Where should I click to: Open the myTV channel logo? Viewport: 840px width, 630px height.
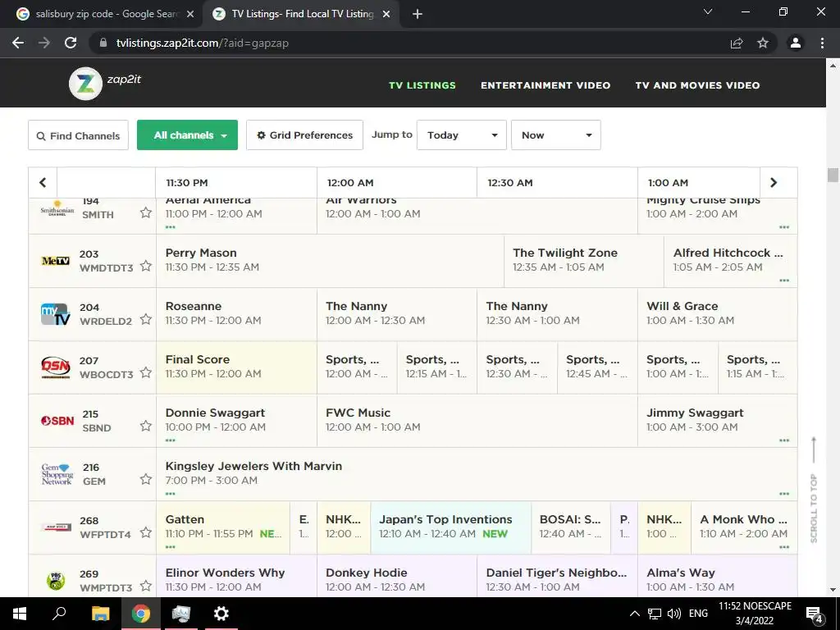click(56, 314)
